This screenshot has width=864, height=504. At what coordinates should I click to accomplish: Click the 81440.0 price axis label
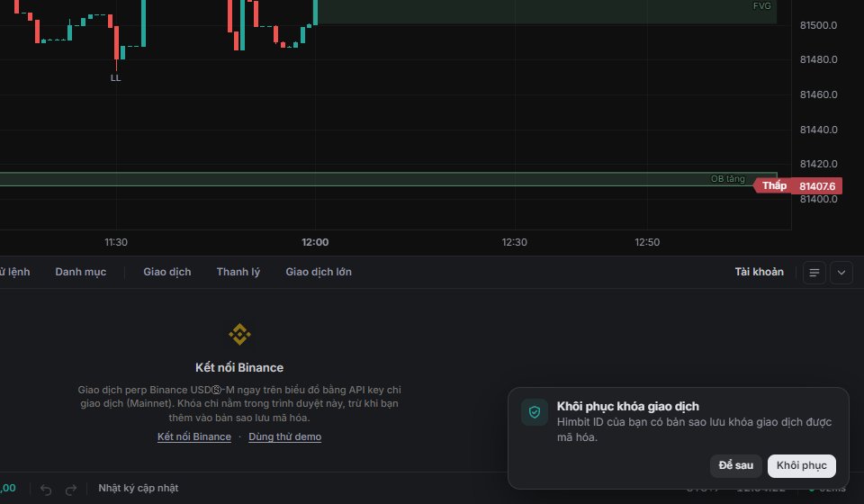818,130
